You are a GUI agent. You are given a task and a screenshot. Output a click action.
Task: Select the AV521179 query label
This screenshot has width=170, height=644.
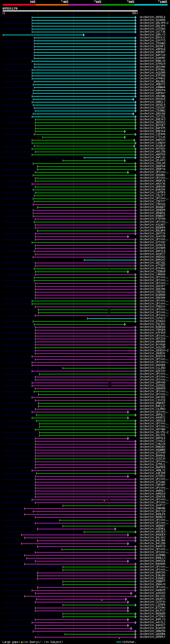pyautogui.click(x=10, y=9)
